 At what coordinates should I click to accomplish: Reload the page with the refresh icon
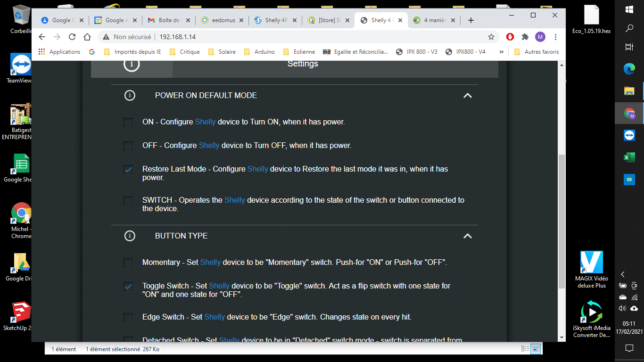[72, 37]
